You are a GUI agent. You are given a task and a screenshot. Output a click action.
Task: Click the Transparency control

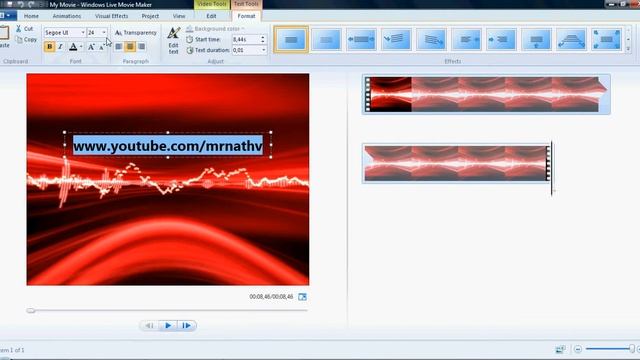[x=136, y=32]
